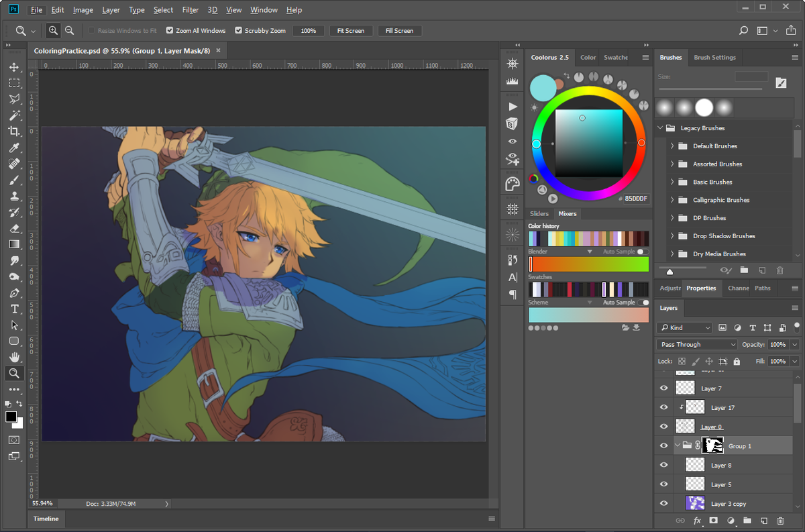Switch to the Paths tab

(763, 288)
